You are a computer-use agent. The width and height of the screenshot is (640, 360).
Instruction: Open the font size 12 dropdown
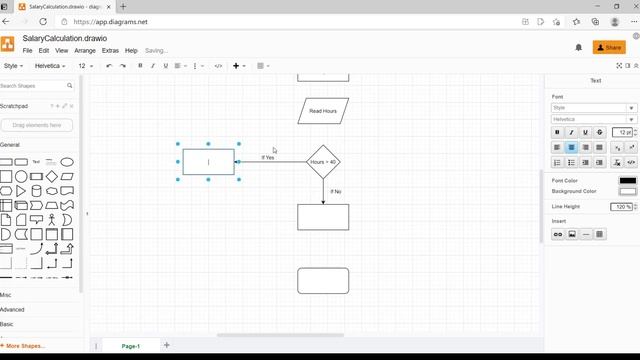(x=85, y=66)
